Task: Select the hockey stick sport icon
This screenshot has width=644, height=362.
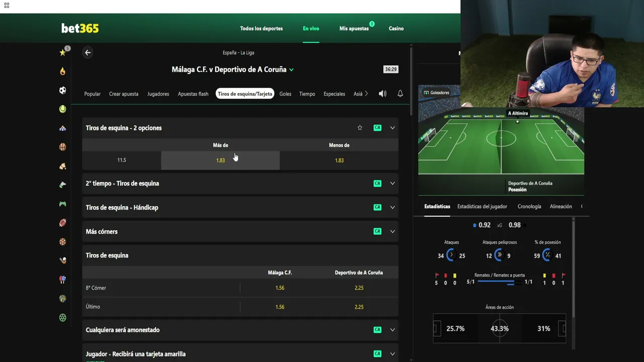Action: tap(62, 260)
